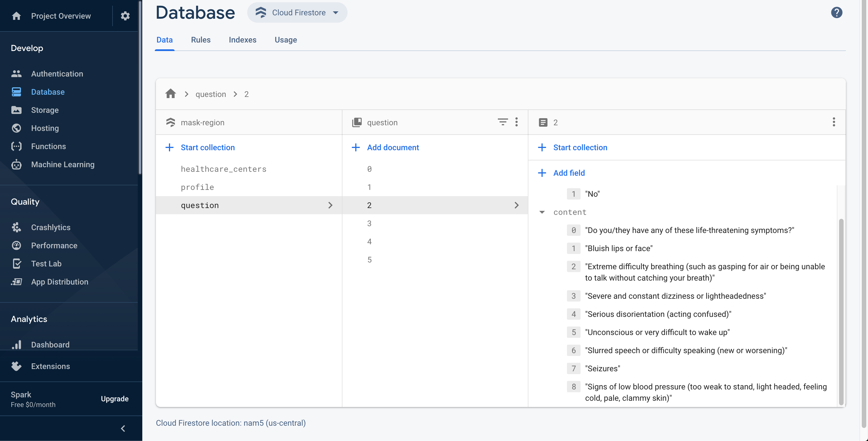Open Extensions in the sidebar
Viewport: 868px width, 441px height.
[x=50, y=366]
